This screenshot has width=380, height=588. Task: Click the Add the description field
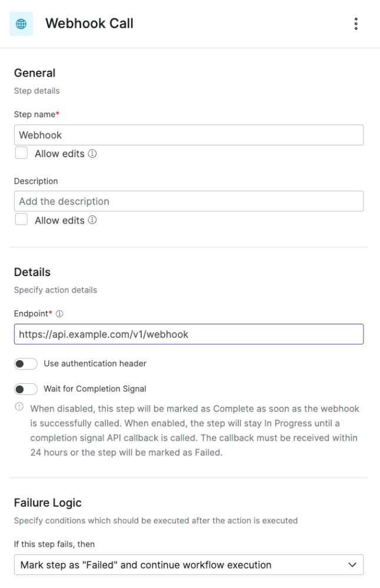point(189,201)
